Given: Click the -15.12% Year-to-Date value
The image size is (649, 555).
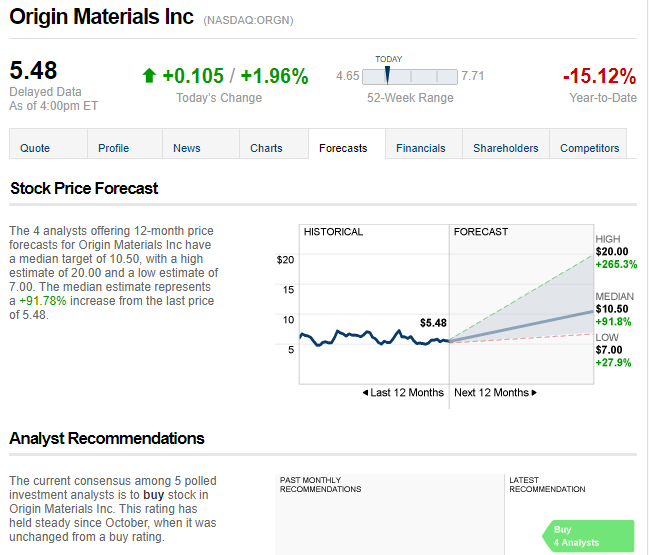Looking at the screenshot, I should coord(599,76).
